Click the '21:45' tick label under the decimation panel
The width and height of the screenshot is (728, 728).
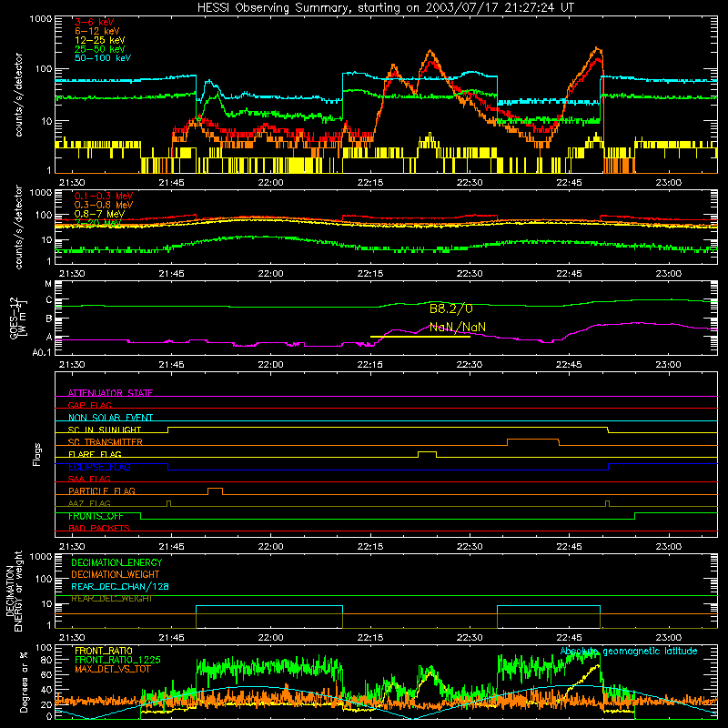click(x=171, y=638)
